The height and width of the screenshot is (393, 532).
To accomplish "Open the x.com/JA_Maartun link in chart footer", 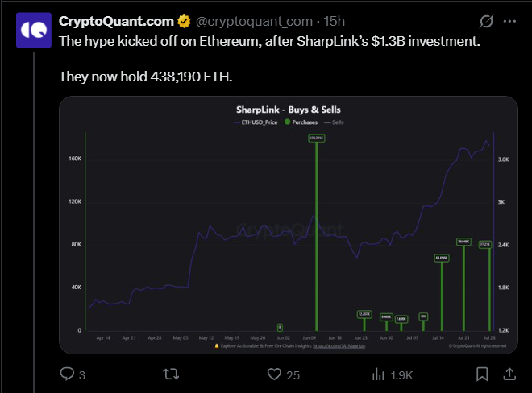I will 339,346.
